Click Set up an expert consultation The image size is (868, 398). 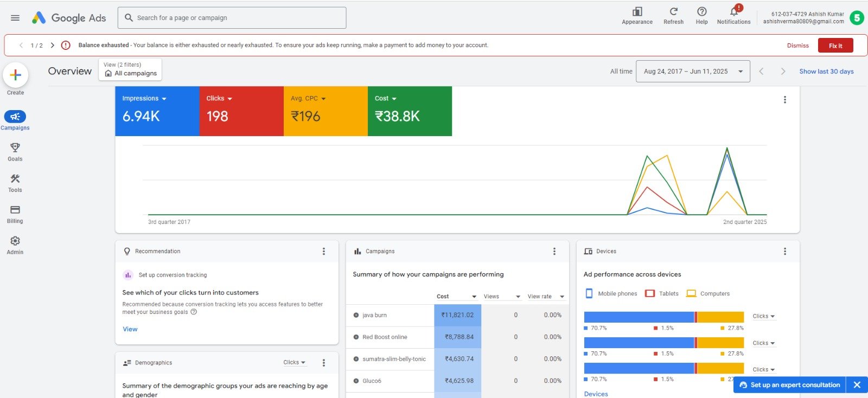click(790, 385)
